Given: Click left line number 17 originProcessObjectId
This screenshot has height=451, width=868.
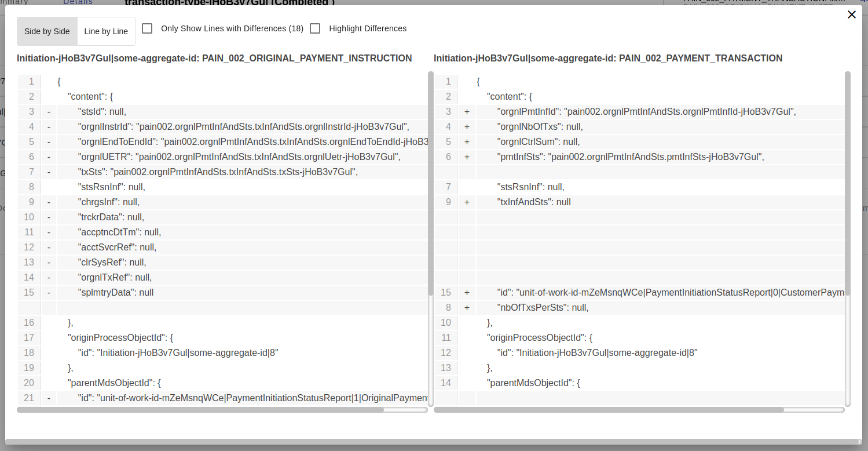Looking at the screenshot, I should point(29,338).
